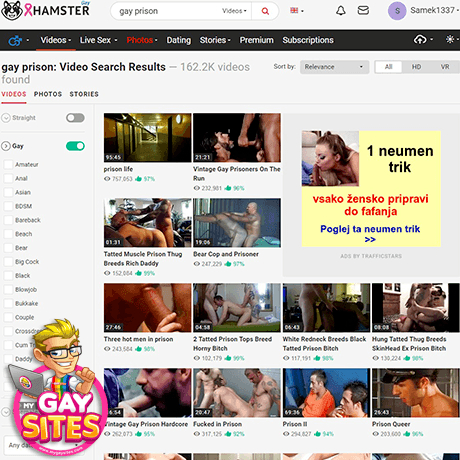The height and width of the screenshot is (460, 460).
Task: Open the Relevance sort dropdown
Action: click(334, 67)
